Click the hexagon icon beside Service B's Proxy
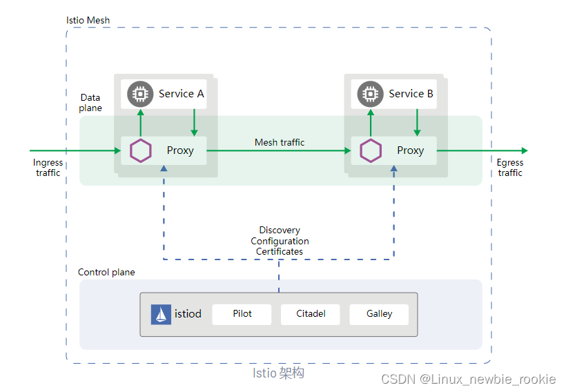 (x=371, y=150)
